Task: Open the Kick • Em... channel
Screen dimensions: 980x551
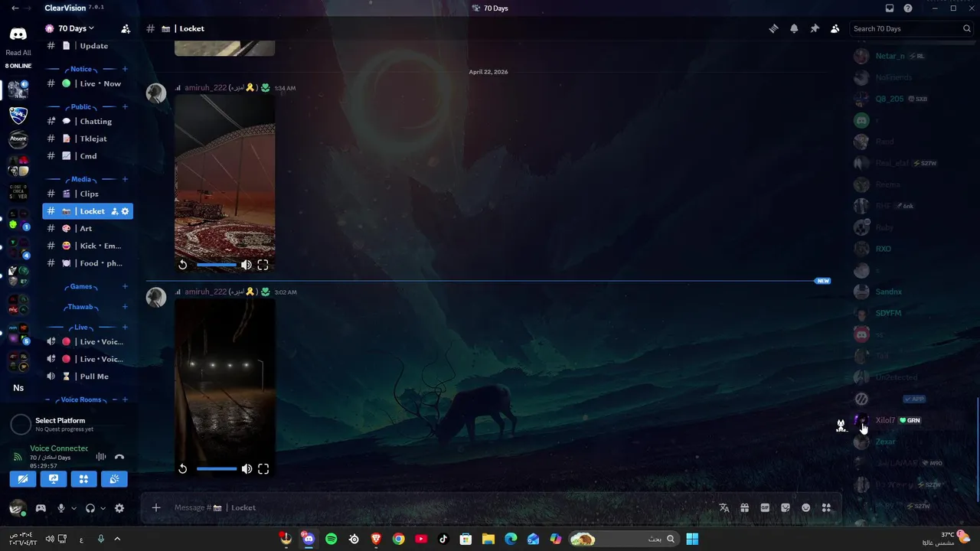Action: coord(88,246)
